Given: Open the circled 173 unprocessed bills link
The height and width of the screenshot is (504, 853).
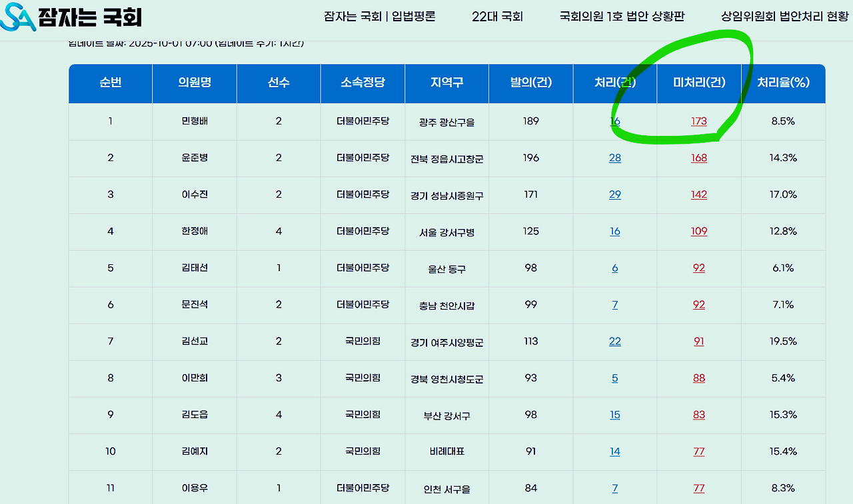Looking at the screenshot, I should point(698,122).
